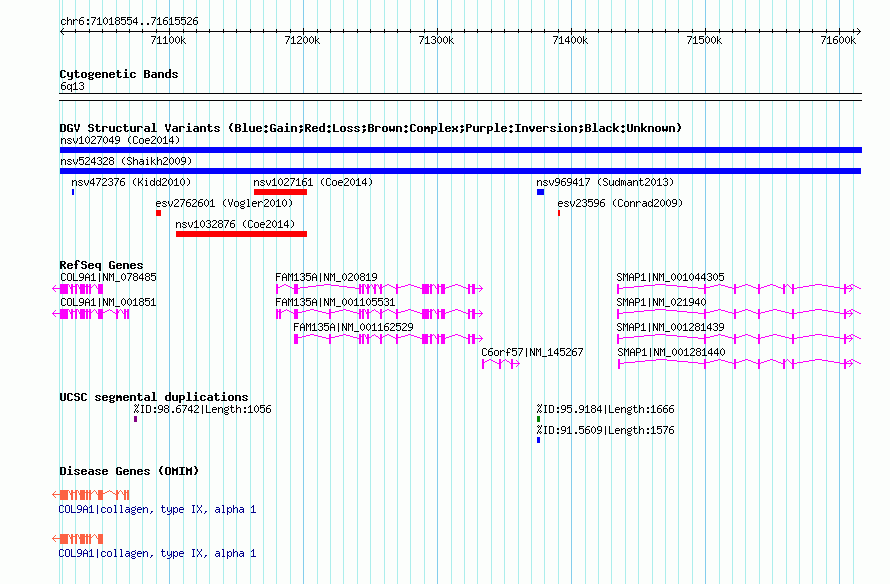Open the nsv524328 (Shaikh2009) label
The width and height of the screenshot is (890, 584).
(x=126, y=161)
